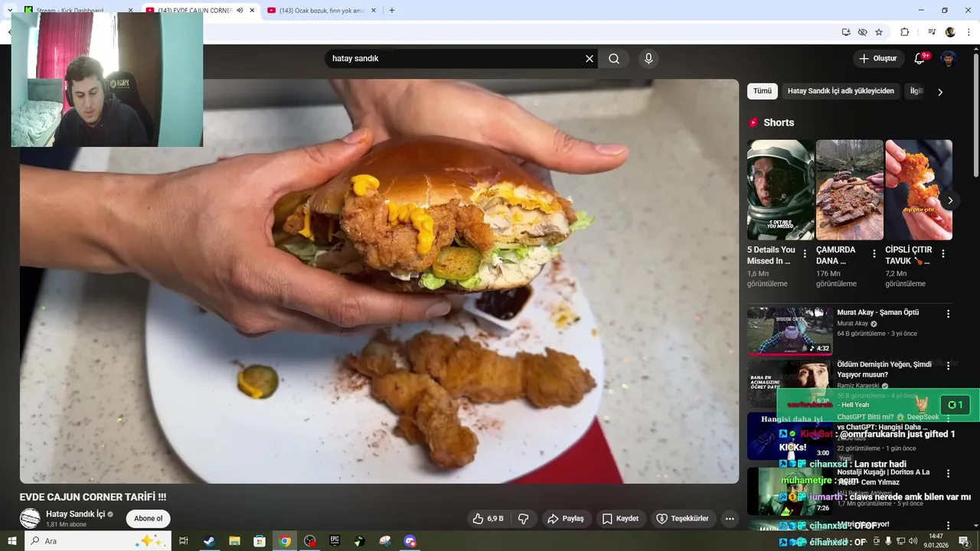Select the Tümü filter chip

pos(763,91)
